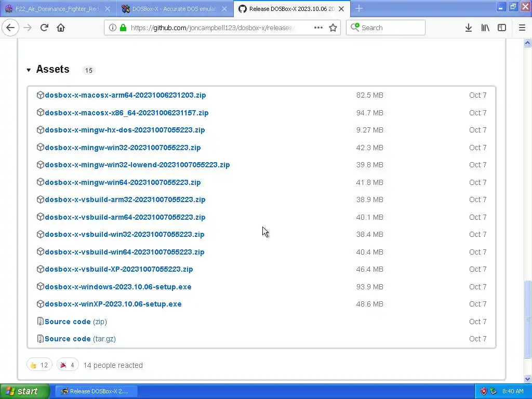Click the Release DOSBox-X taskbar button

coord(96,391)
